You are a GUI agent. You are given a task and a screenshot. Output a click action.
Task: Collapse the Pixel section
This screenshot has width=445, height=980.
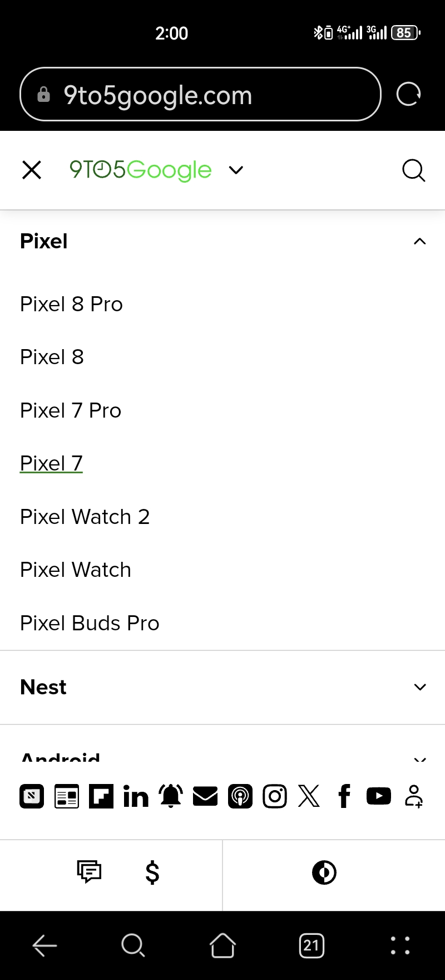(420, 242)
